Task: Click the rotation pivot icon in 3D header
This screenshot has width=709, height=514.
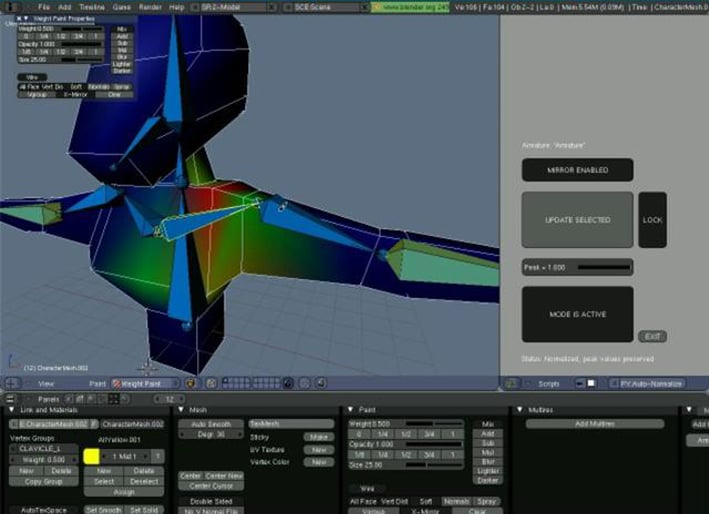Action: pyautogui.click(x=191, y=383)
